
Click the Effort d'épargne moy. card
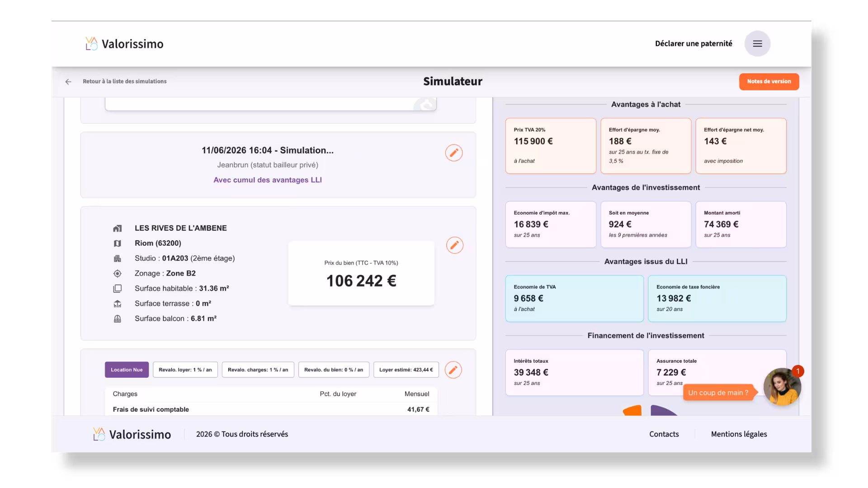[x=646, y=146]
